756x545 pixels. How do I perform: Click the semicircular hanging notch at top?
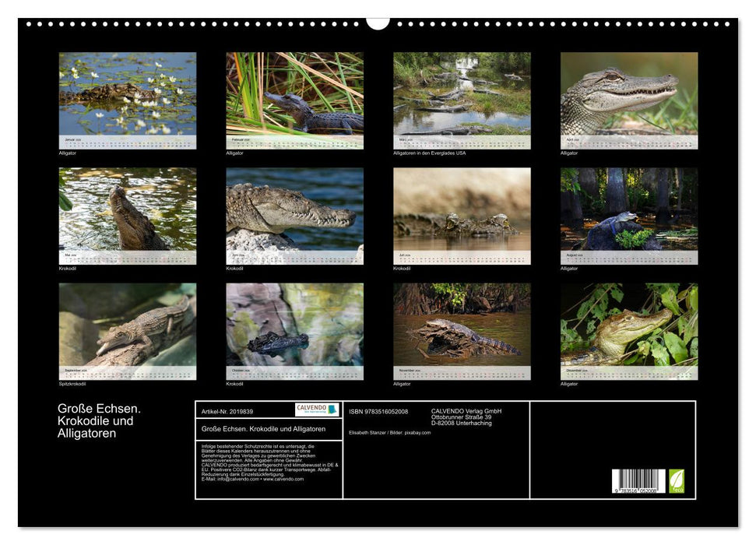click(x=378, y=23)
